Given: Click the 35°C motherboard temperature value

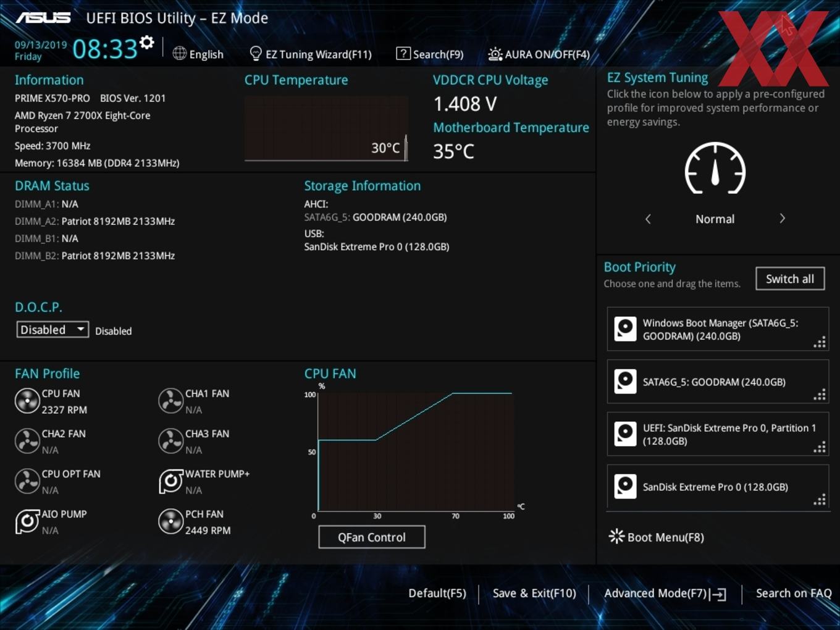Looking at the screenshot, I should 454,151.
